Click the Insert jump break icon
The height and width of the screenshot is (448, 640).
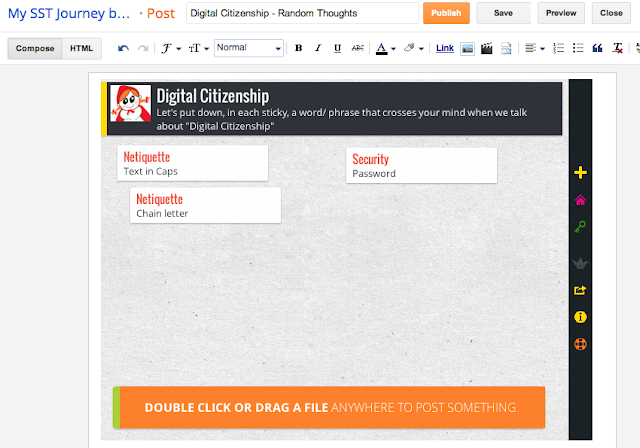pos(506,49)
